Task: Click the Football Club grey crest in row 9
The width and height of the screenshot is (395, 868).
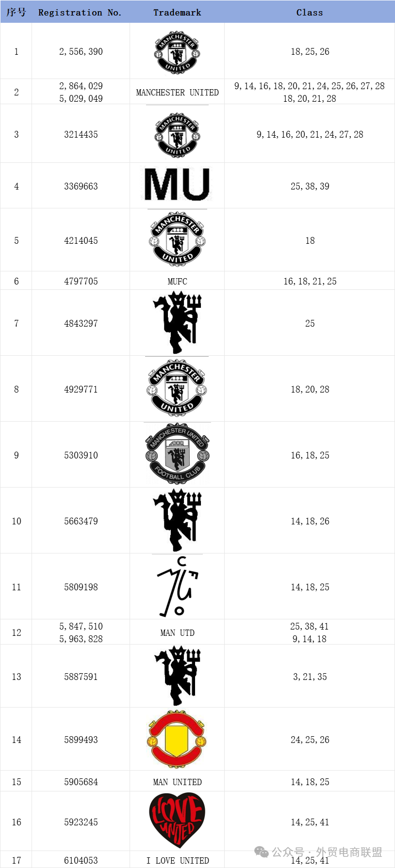Action: point(177,454)
